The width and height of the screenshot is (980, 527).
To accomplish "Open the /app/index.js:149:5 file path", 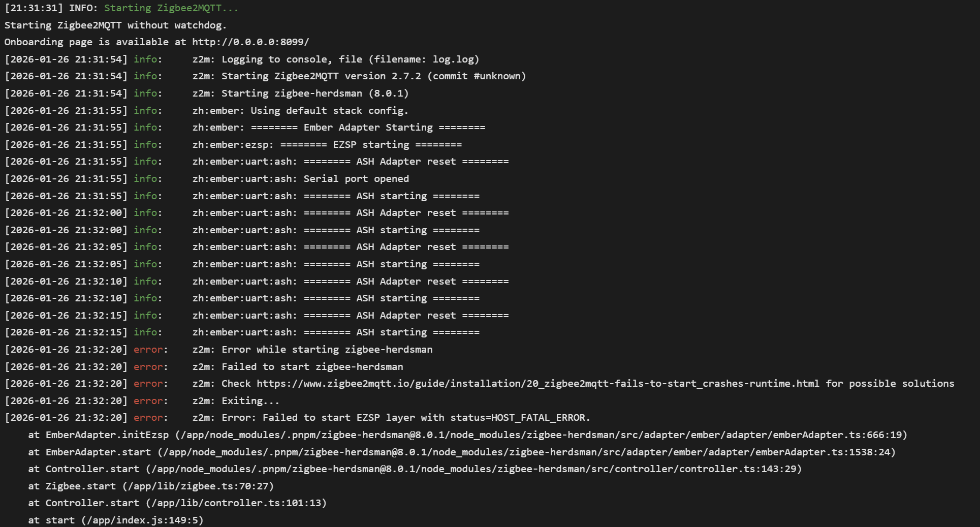I will pos(142,520).
